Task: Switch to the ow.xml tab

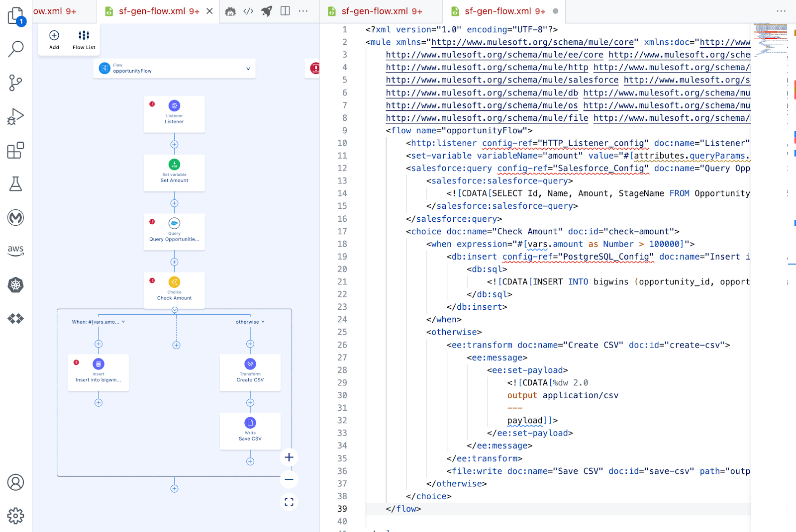Action: click(x=55, y=10)
